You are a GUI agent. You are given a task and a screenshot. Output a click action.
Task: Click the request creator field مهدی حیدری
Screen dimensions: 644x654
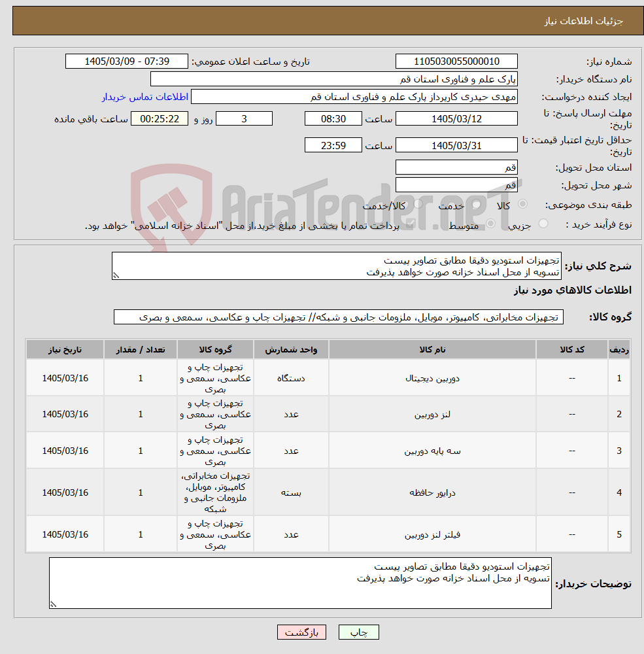(354, 97)
